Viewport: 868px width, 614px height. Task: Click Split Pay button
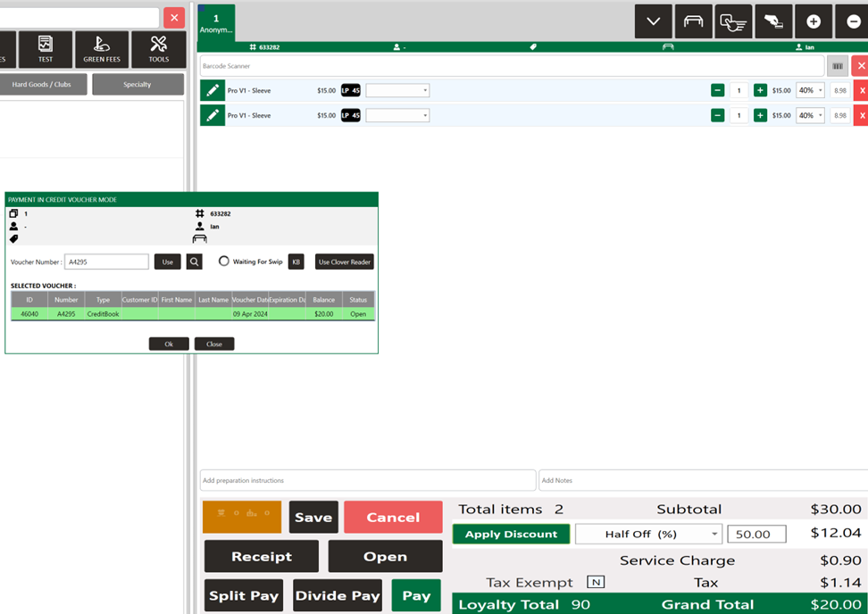pyautogui.click(x=244, y=596)
